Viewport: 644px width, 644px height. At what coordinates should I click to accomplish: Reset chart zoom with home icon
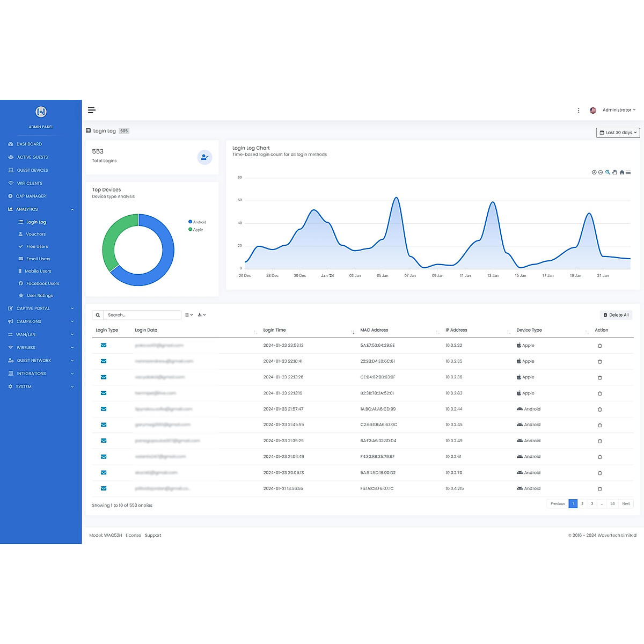point(621,172)
